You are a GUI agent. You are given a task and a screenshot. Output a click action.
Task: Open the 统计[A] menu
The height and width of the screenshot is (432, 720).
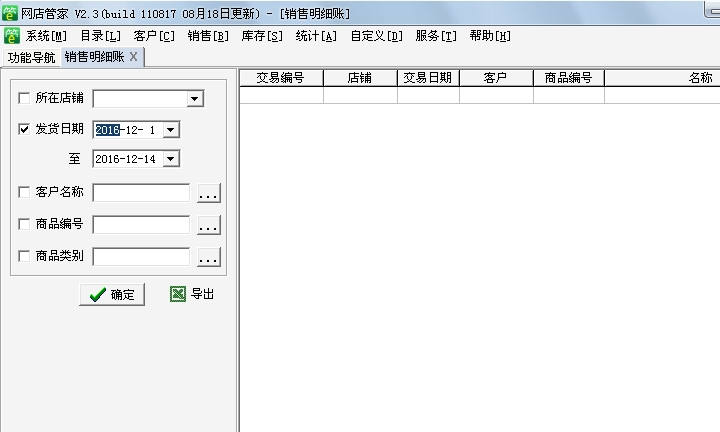coord(316,36)
